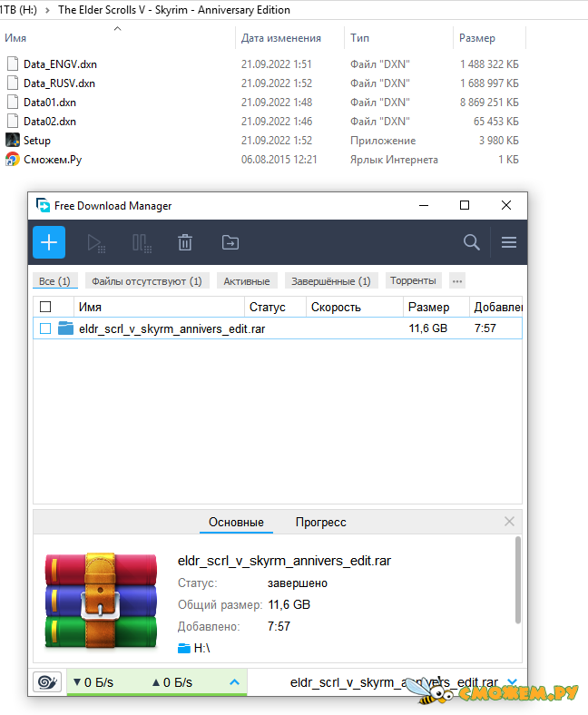
Task: Expand breadcrumb arrow after 1TB (H:)
Action: point(47,10)
